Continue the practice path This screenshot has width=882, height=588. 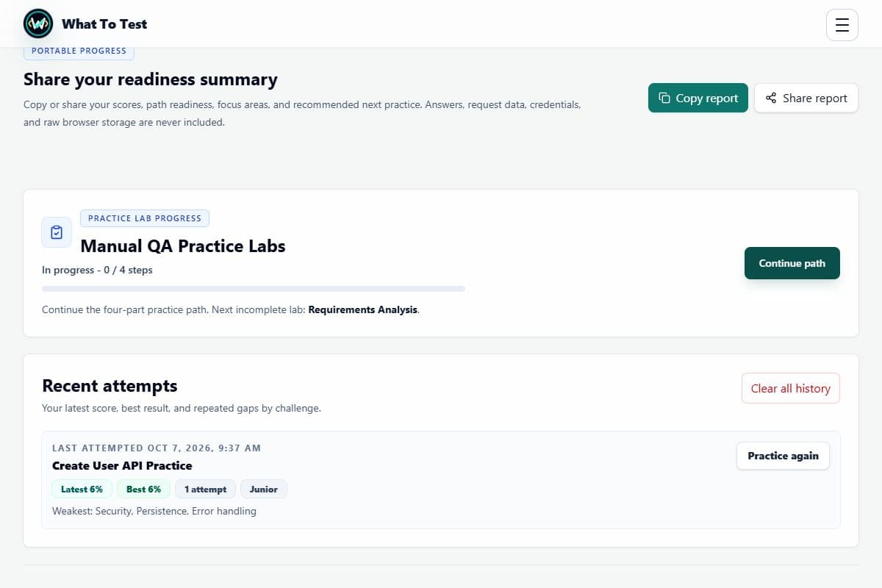[x=792, y=263]
